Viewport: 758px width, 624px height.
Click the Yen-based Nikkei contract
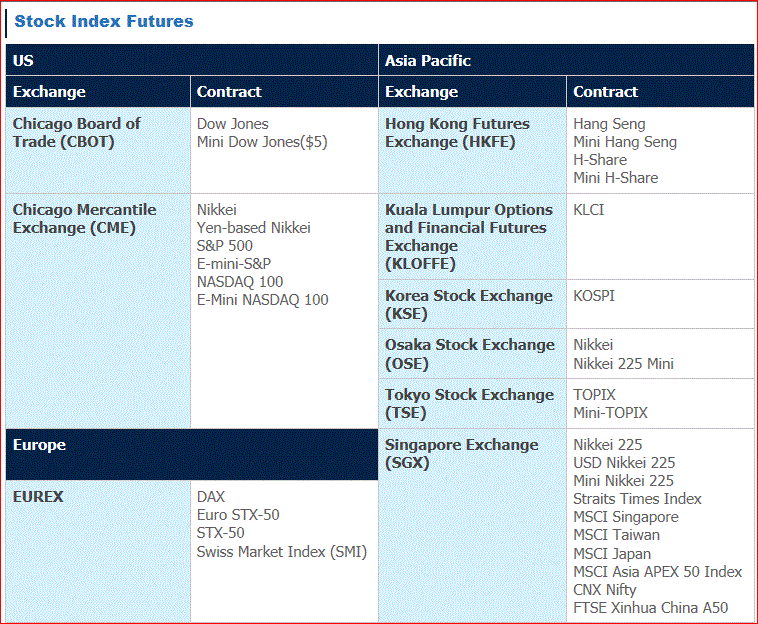click(254, 228)
